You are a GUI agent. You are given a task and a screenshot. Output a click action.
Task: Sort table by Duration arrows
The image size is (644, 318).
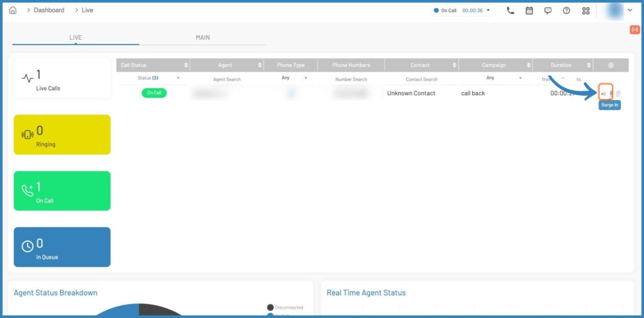[x=590, y=65]
